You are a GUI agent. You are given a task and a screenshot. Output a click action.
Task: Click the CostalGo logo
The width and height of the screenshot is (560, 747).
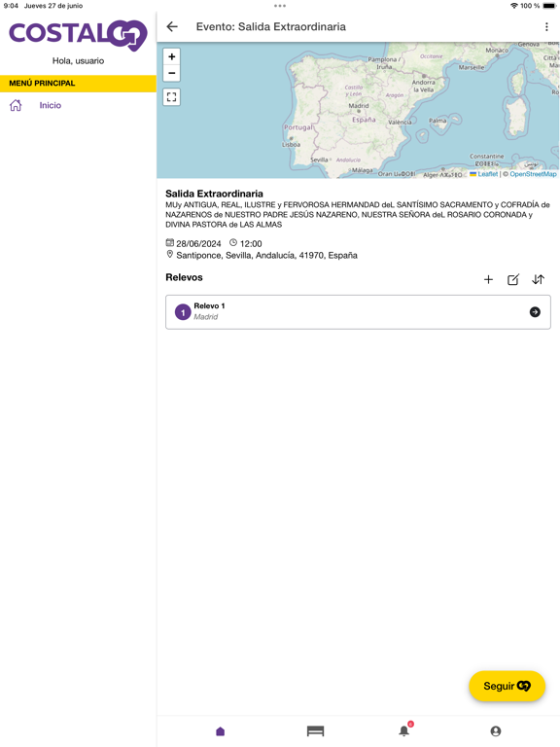click(78, 35)
